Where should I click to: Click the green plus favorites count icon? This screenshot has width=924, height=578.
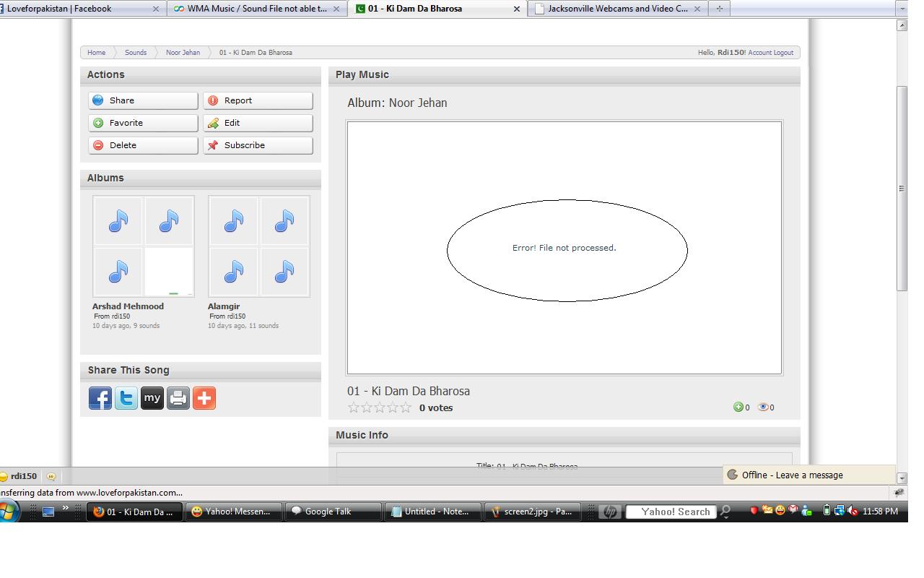click(738, 407)
